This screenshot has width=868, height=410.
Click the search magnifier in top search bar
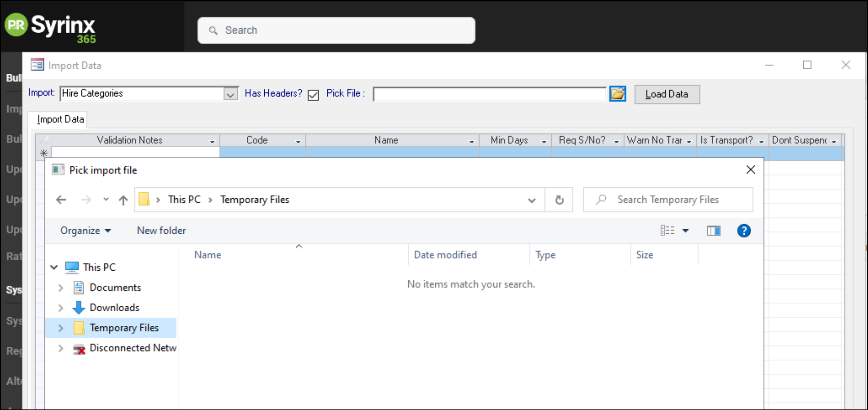click(213, 30)
